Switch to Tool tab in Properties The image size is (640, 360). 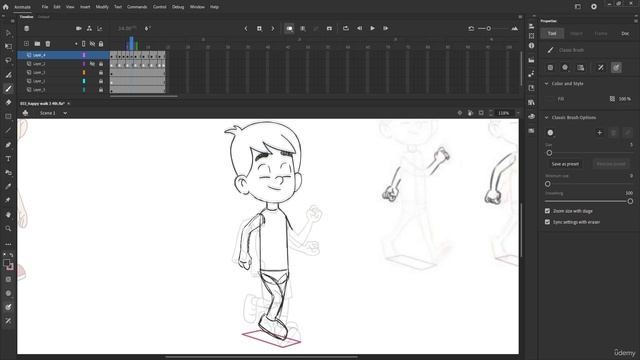pos(552,33)
